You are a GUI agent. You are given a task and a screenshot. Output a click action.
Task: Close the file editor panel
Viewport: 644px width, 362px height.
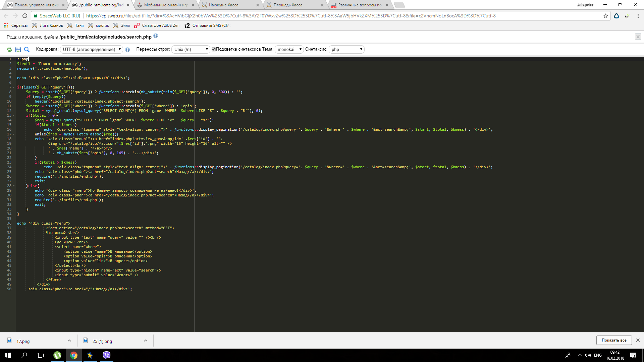pos(638,37)
